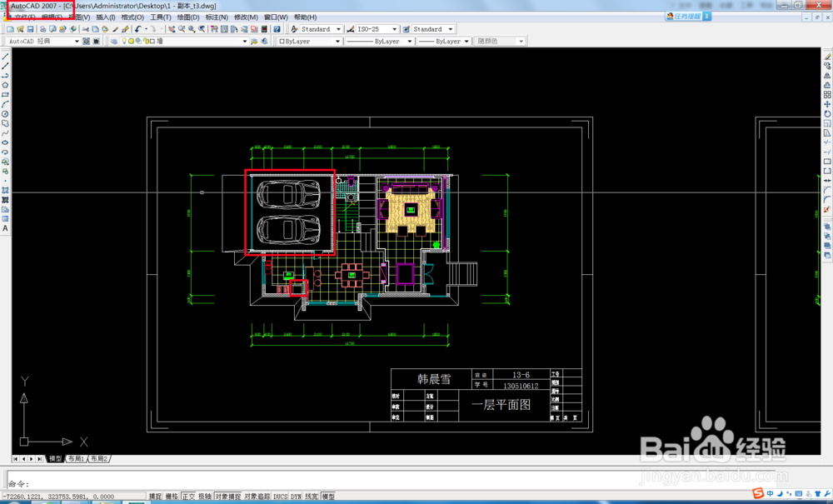Toggle 正交 ortho mode in status bar

click(x=188, y=497)
